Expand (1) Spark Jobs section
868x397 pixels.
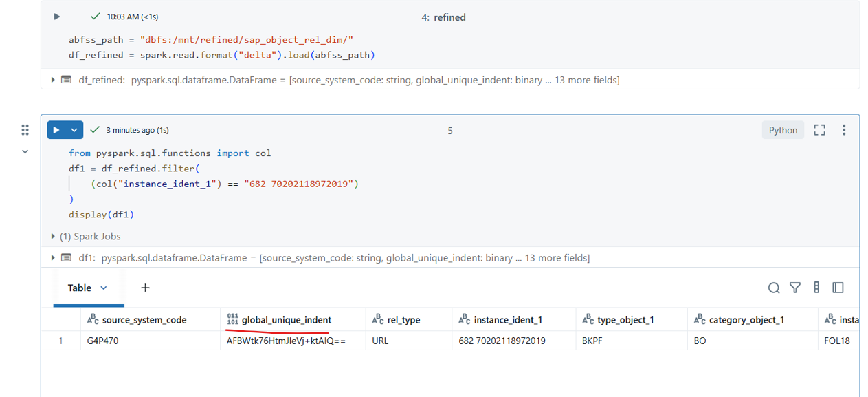(x=53, y=236)
